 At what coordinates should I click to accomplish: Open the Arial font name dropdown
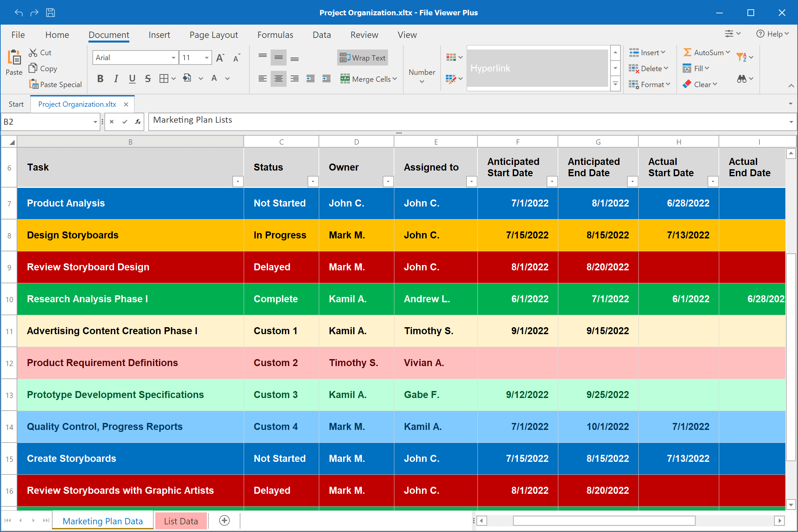click(x=173, y=58)
